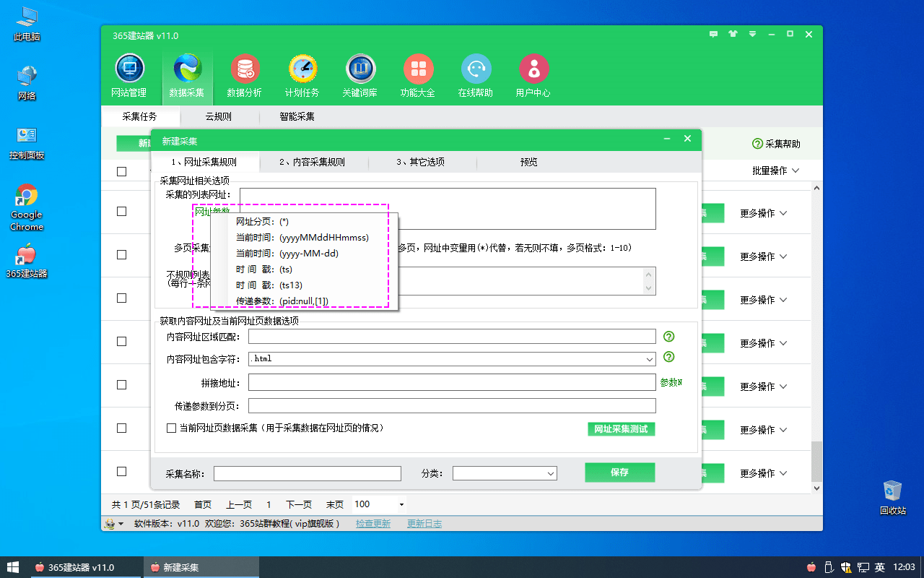
Task: Open the 在线帮助 toolbar icon
Action: [476, 76]
